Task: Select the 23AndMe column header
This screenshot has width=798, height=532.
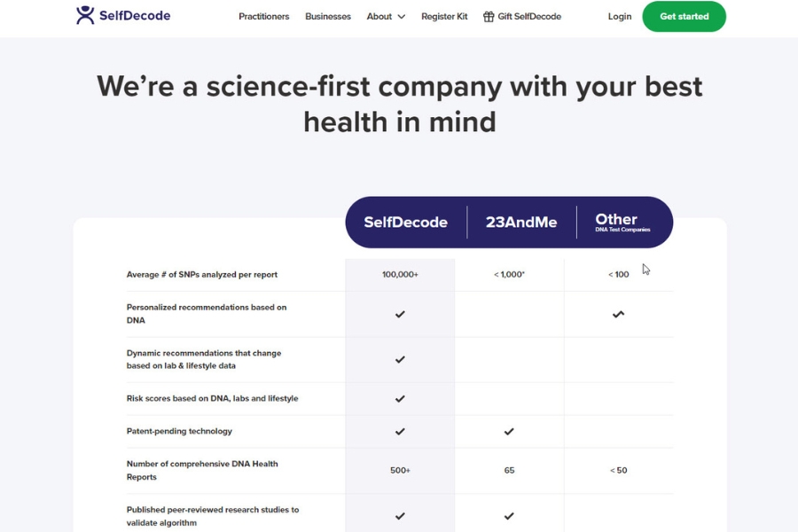Action: pos(521,223)
